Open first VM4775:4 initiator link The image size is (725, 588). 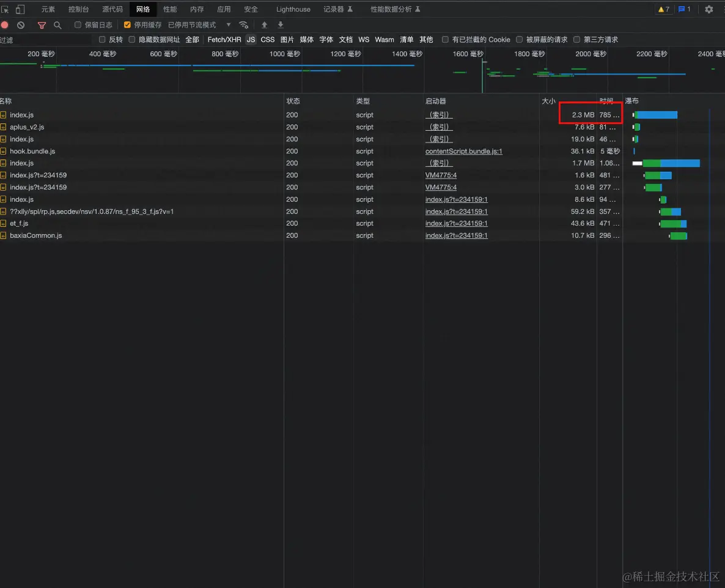[441, 175]
